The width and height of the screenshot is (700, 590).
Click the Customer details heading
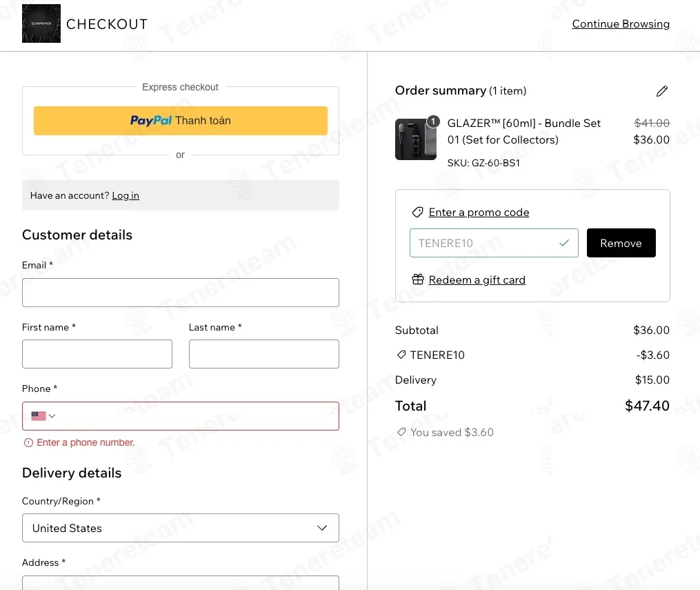[x=77, y=235]
